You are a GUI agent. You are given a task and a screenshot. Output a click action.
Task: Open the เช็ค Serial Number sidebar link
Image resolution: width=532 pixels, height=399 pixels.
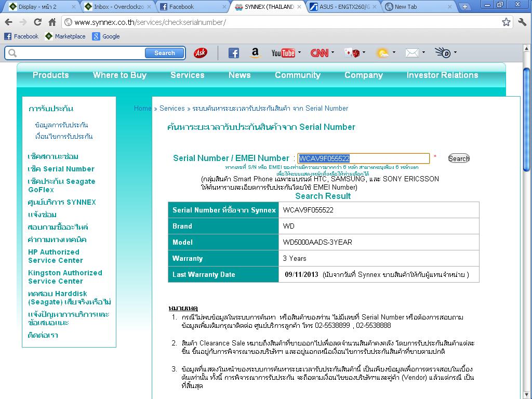click(61, 169)
